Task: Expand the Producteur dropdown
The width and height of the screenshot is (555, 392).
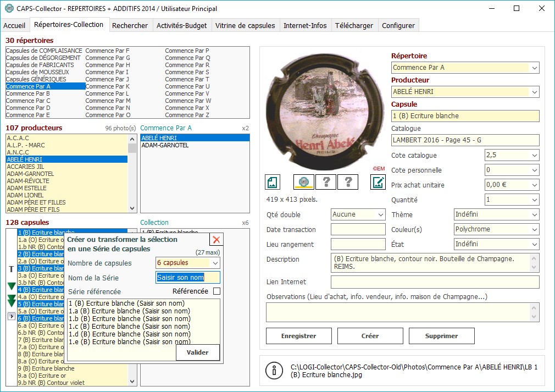Action: tap(534, 92)
